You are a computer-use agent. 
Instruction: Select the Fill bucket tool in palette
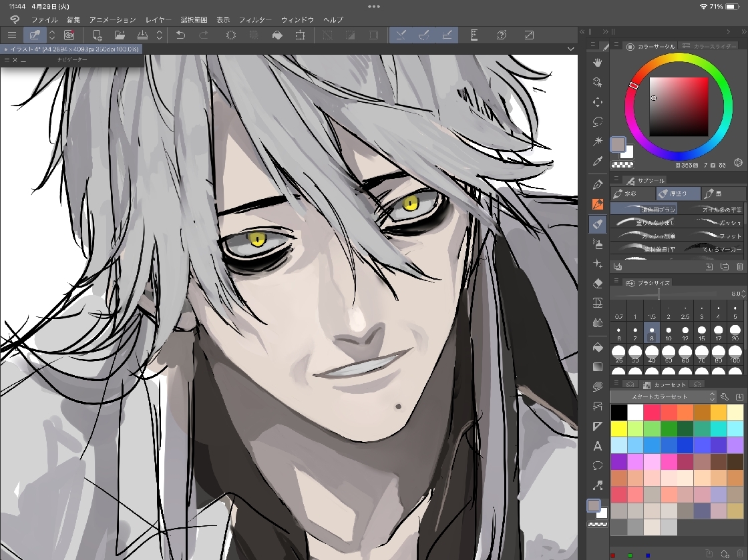point(598,347)
